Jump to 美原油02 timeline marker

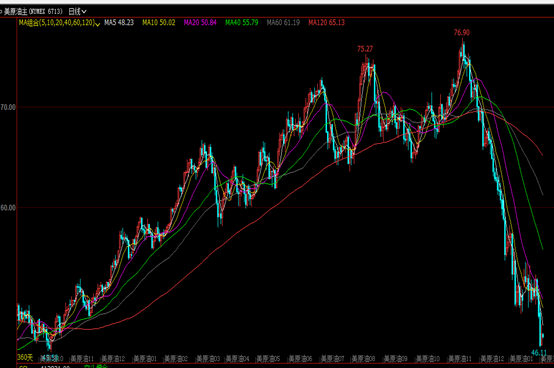tap(176, 359)
